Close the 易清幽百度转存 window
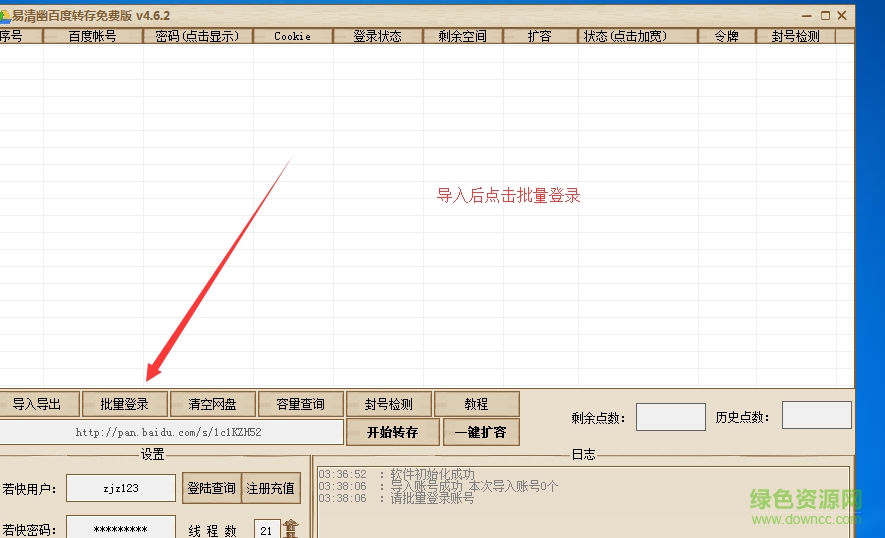This screenshot has height=538, width=885. (842, 16)
